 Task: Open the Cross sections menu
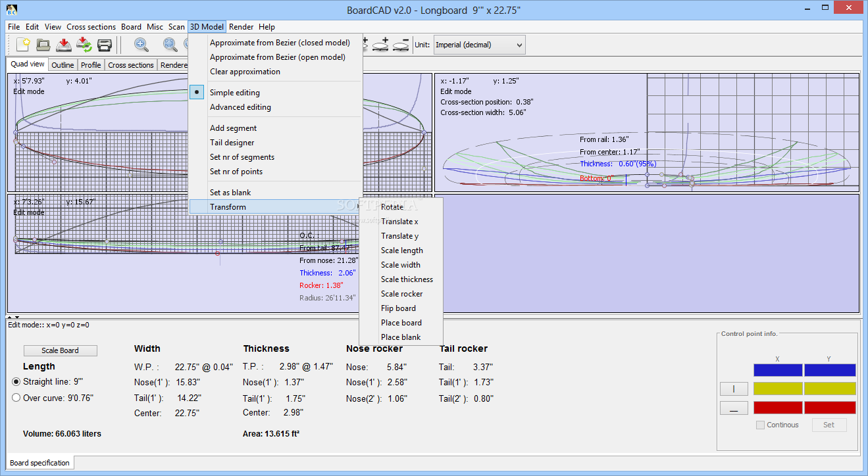(91, 27)
